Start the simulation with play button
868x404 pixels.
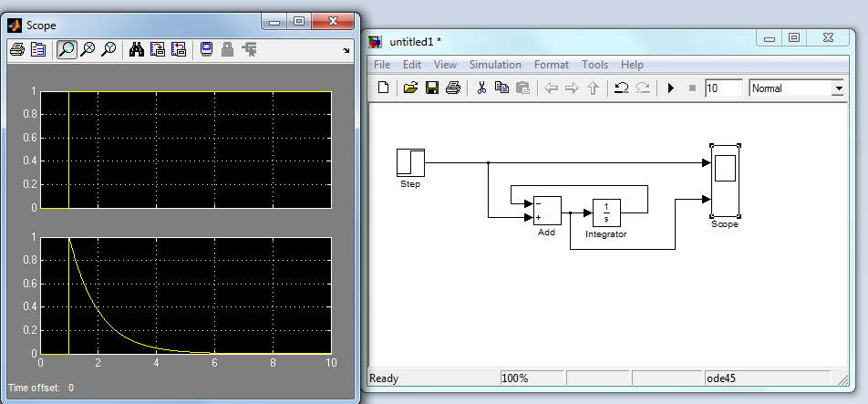(x=671, y=88)
